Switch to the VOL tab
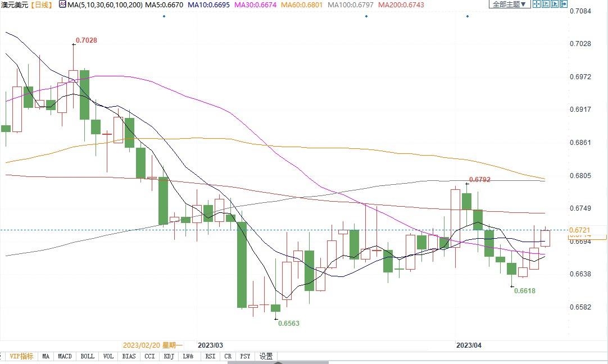The image size is (608, 364). (x=108, y=356)
